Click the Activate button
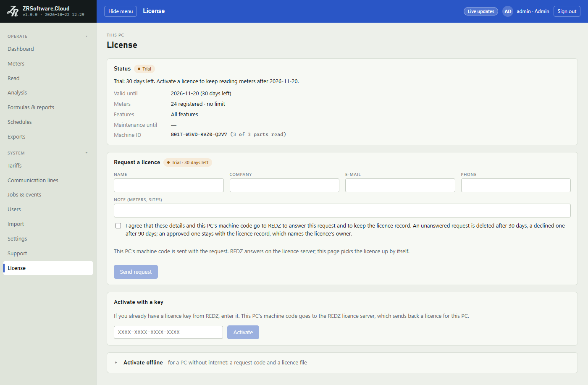 (243, 333)
